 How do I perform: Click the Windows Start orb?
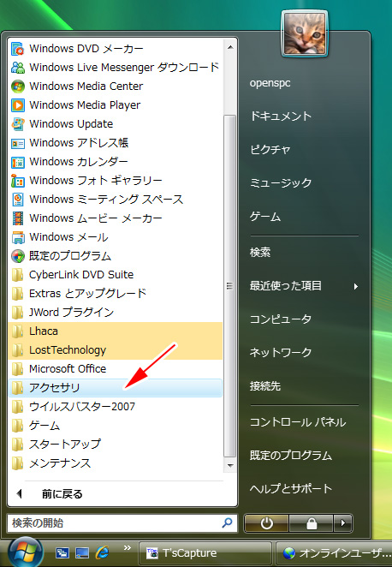click(26, 552)
